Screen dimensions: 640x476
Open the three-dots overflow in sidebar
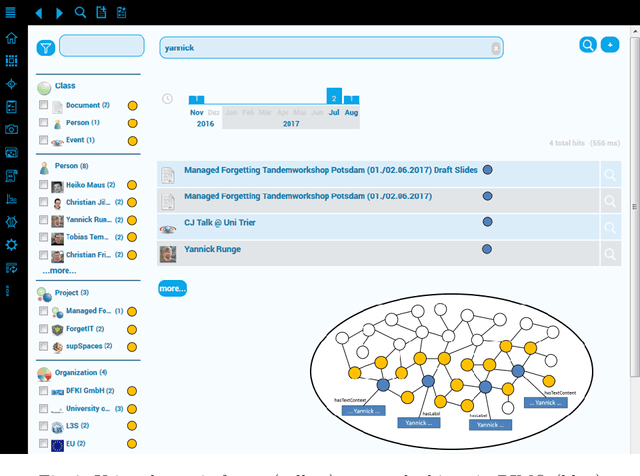[11, 291]
